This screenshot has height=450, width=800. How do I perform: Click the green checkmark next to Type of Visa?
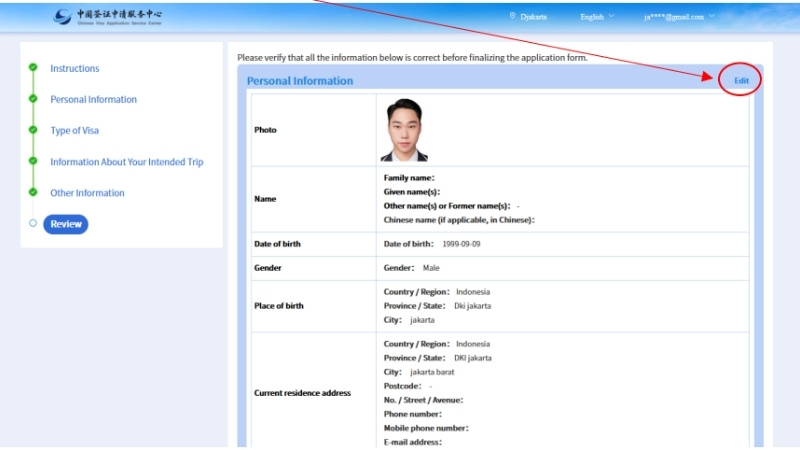pos(33,130)
